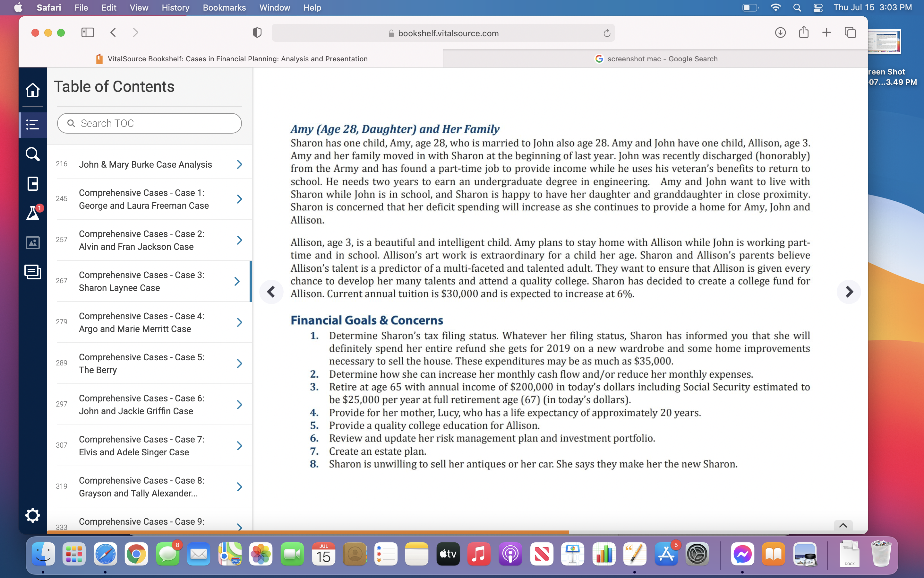This screenshot has width=924, height=578.
Task: Expand Case 5 The Berry chevron
Action: point(239,363)
